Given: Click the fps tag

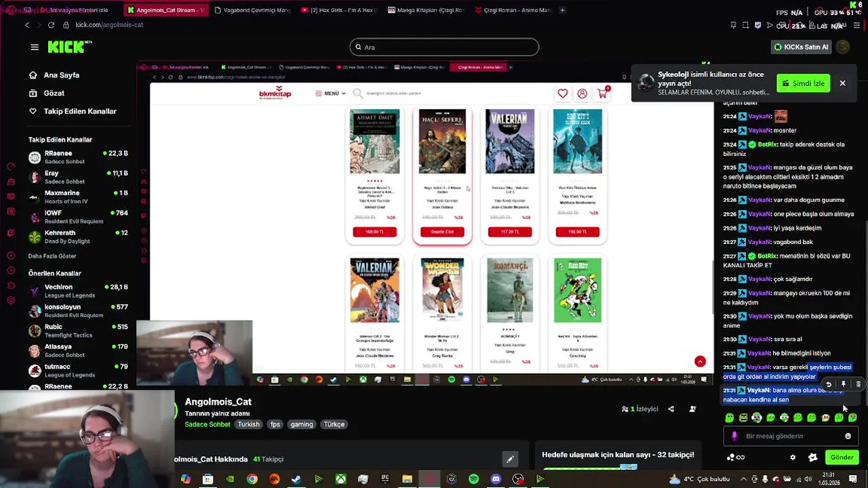Looking at the screenshot, I should point(275,424).
